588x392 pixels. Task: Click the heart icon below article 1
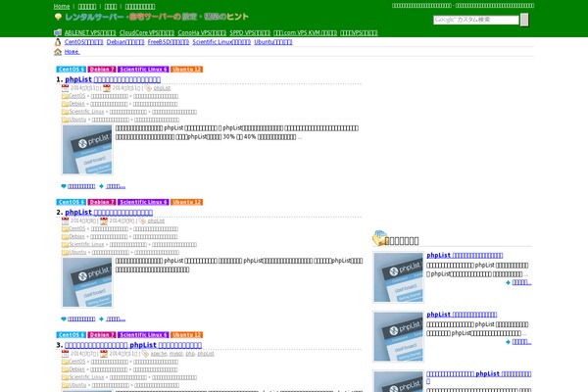click(64, 186)
